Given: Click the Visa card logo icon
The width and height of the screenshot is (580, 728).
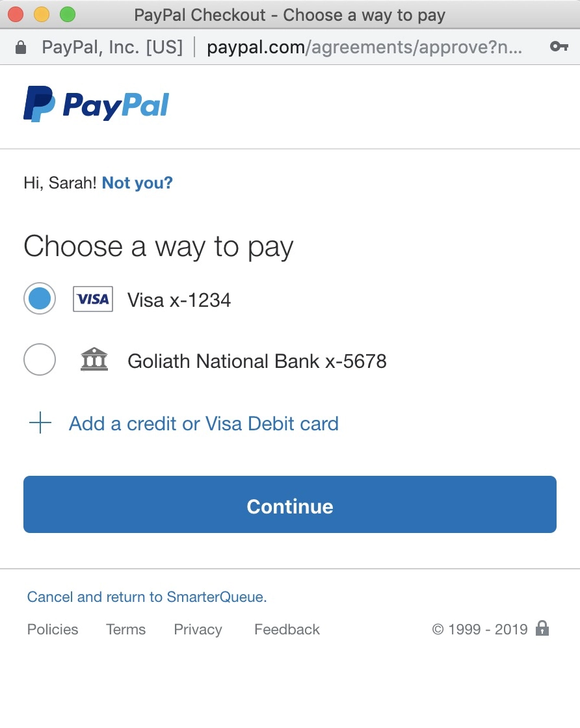Looking at the screenshot, I should tap(93, 299).
